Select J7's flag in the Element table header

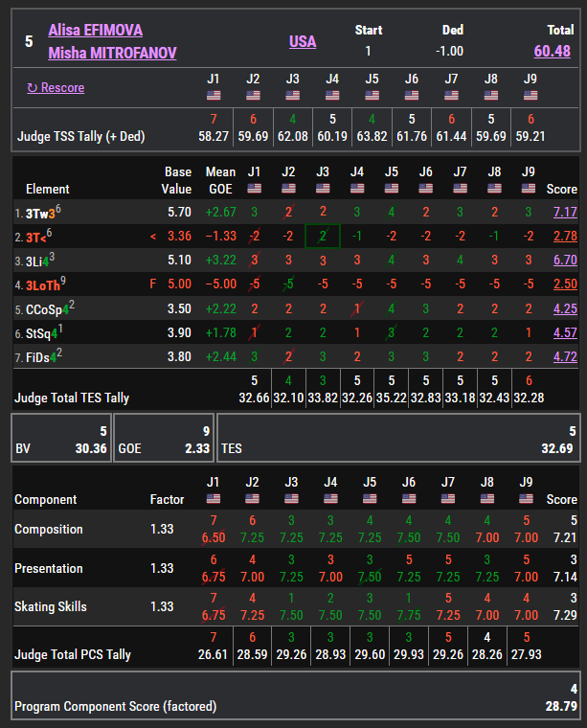[461, 189]
